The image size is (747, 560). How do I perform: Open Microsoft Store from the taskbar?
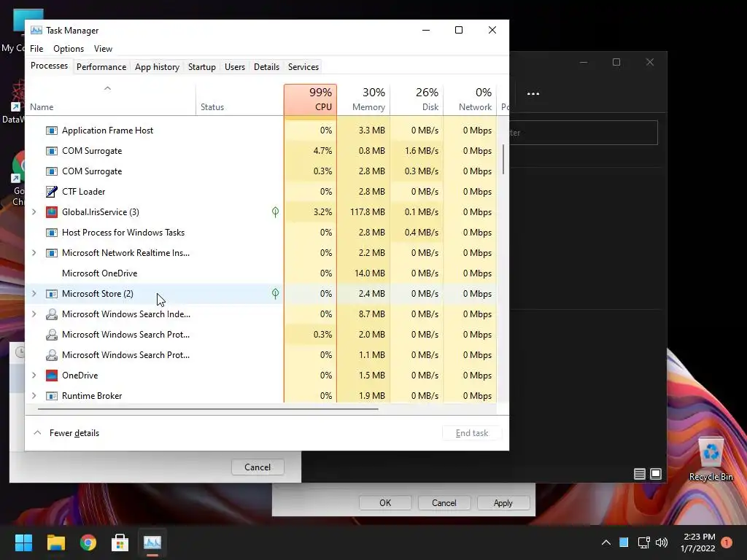[120, 542]
